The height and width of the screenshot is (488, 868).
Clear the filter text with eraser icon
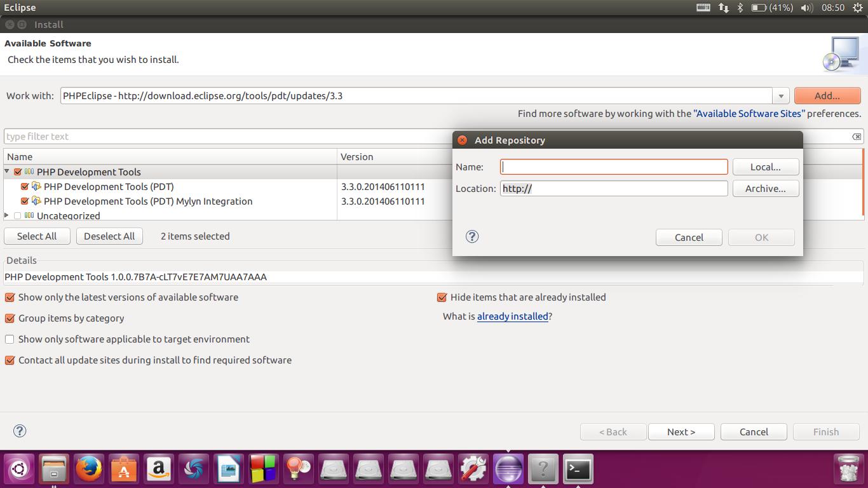click(857, 137)
